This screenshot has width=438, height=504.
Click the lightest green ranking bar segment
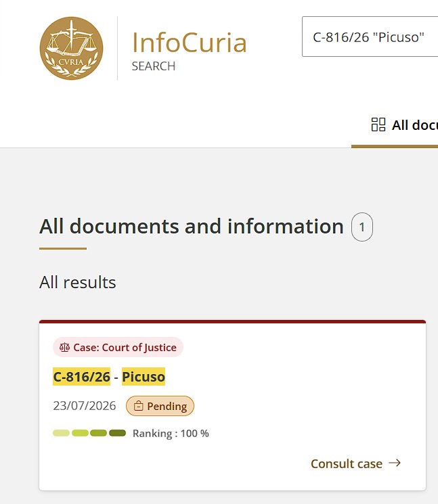coord(61,433)
